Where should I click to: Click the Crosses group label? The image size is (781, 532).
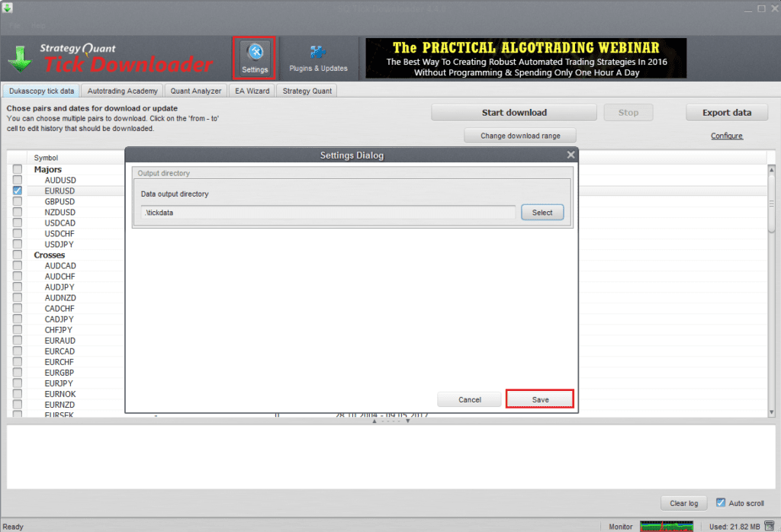(x=49, y=255)
